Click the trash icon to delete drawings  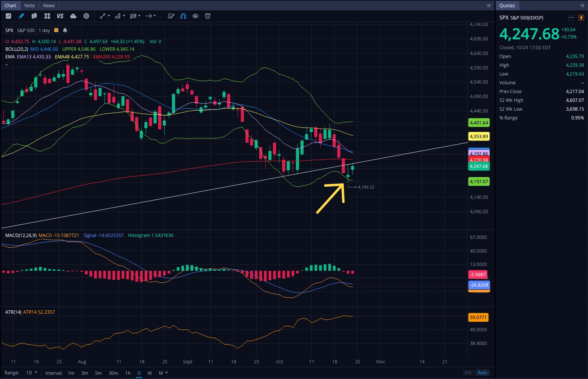click(x=208, y=16)
